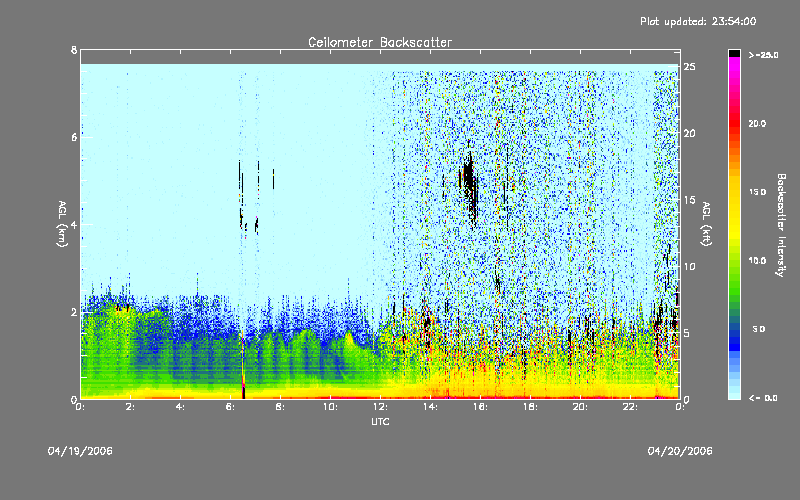
Task: Click the small yellow peak near 10:45 UTC
Action: click(349, 338)
